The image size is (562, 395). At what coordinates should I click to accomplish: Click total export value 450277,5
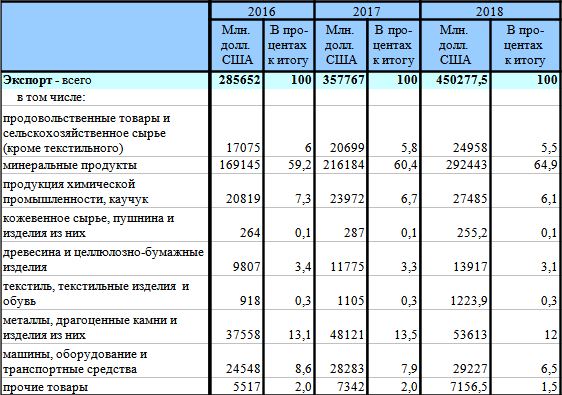pyautogui.click(x=462, y=80)
